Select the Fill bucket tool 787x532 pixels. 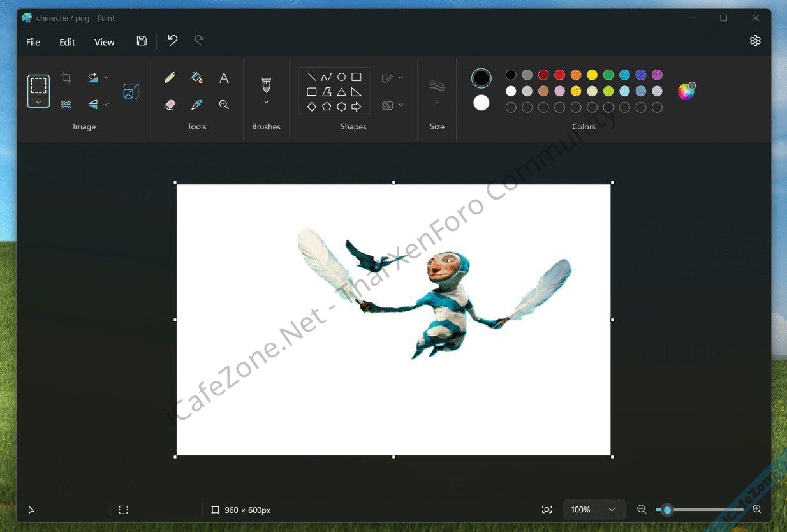click(196, 78)
